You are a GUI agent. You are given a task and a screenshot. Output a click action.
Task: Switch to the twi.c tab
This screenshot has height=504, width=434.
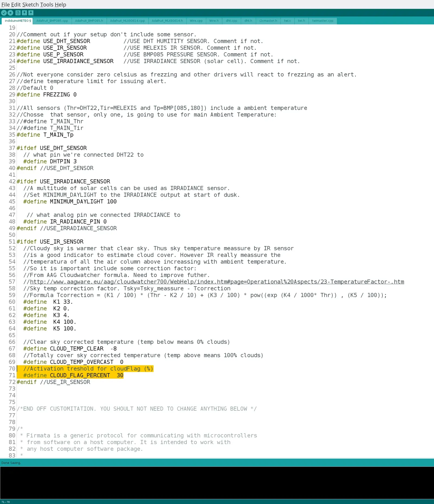coord(288,21)
